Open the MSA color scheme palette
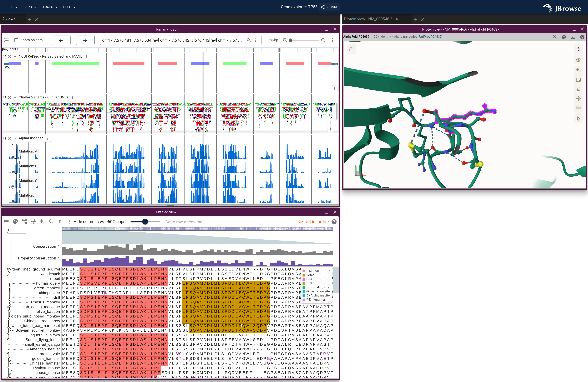This screenshot has width=588, height=382. tap(15, 222)
